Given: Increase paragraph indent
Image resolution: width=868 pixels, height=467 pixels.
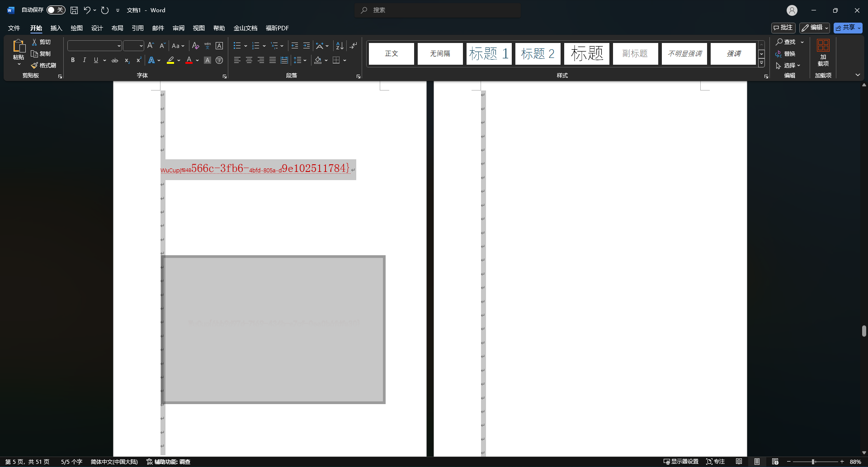Looking at the screenshot, I should click(307, 46).
